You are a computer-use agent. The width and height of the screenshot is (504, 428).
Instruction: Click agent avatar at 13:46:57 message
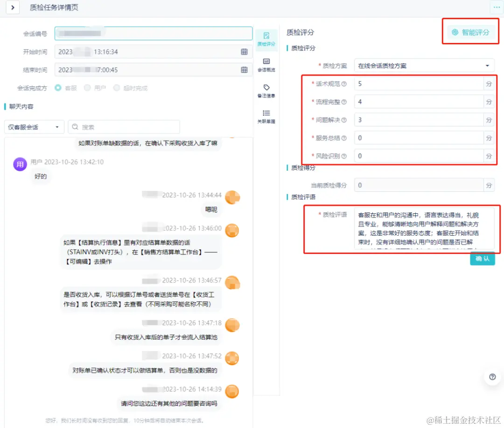tap(232, 283)
